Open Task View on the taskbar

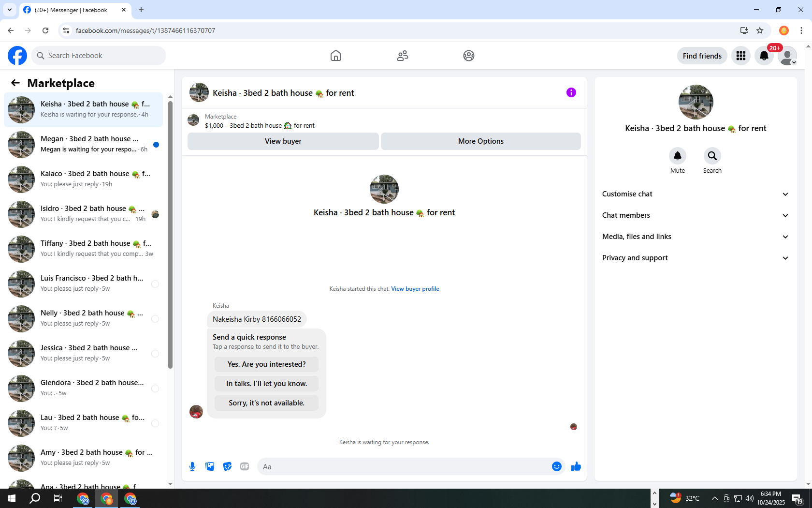[58, 498]
